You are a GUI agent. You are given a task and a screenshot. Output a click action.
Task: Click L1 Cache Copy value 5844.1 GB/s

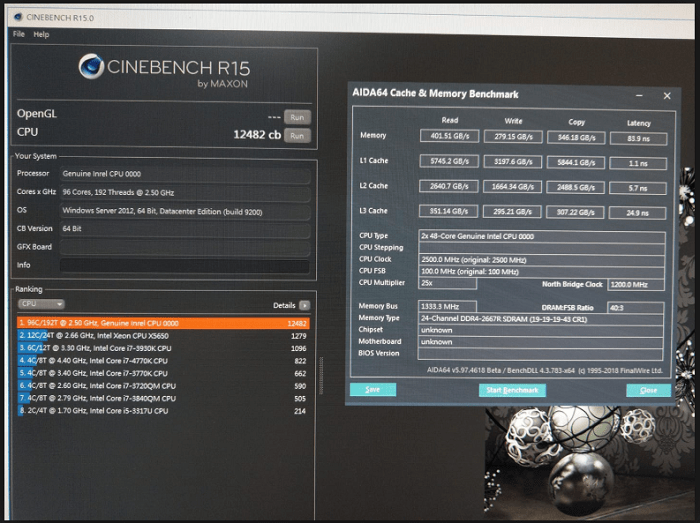tap(576, 163)
